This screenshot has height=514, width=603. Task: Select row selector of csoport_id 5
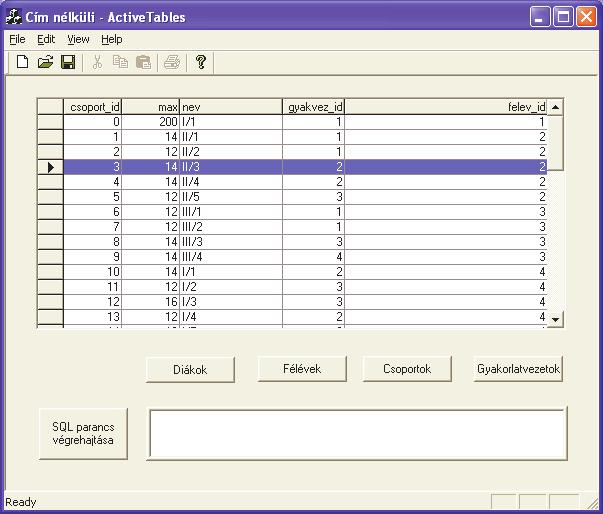(50, 197)
